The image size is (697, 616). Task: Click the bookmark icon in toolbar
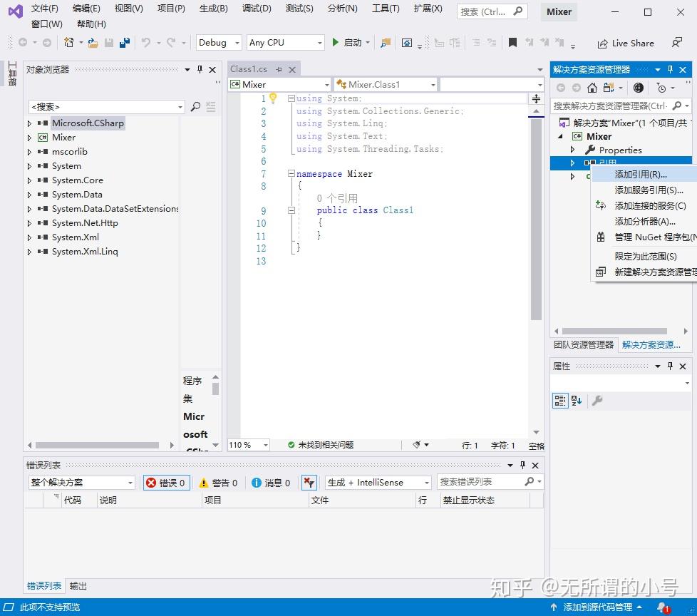[x=512, y=43]
